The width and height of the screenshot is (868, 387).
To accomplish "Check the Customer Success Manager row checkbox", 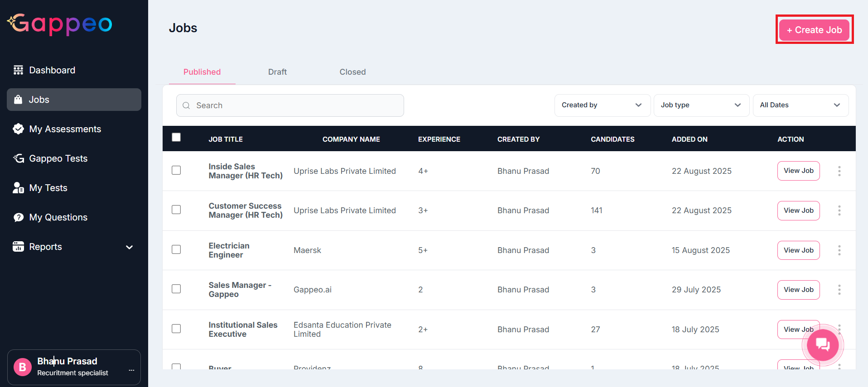I will [x=176, y=210].
